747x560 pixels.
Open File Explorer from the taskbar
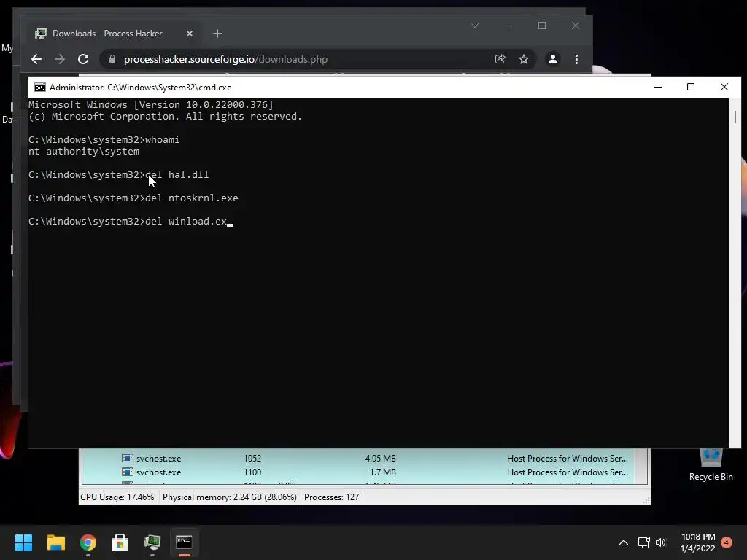click(x=55, y=542)
